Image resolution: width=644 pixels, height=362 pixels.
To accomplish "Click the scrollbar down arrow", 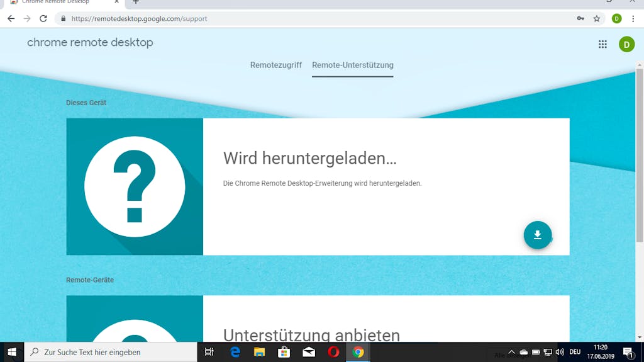I will 640,337.
